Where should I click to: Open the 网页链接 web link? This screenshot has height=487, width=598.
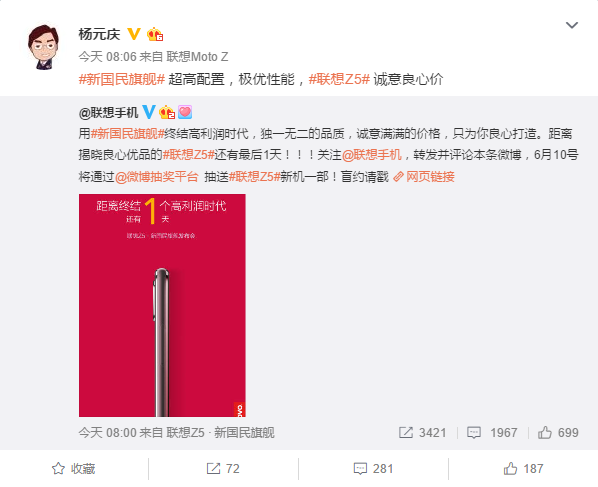click(x=424, y=177)
